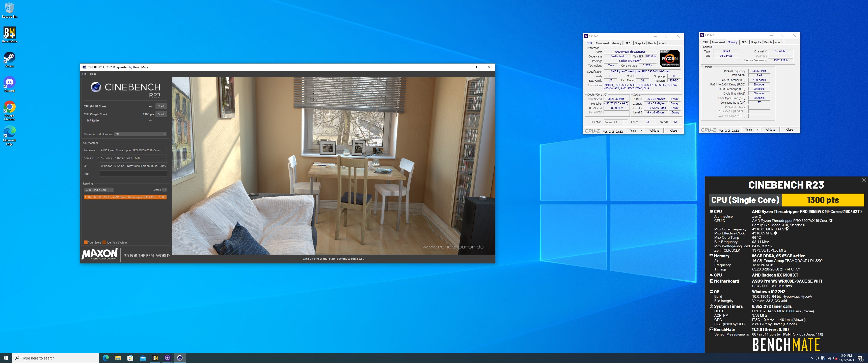Switch to Memory tab in left CPU-Z

click(616, 43)
